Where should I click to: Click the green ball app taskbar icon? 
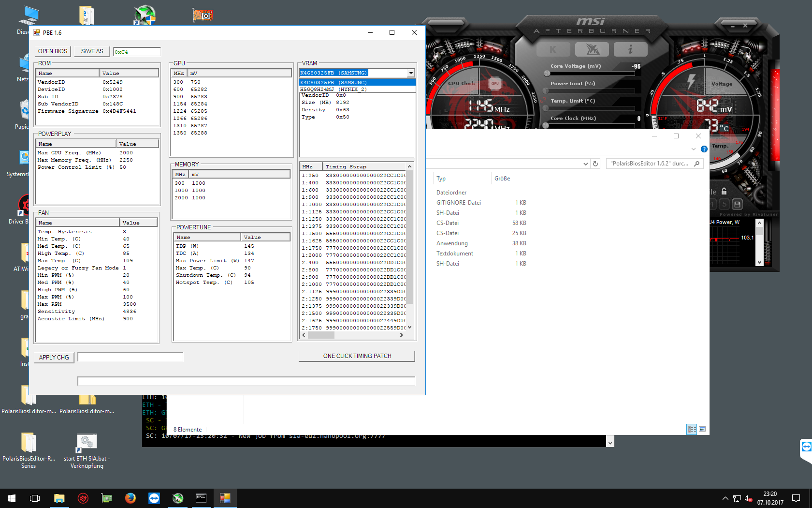(178, 498)
